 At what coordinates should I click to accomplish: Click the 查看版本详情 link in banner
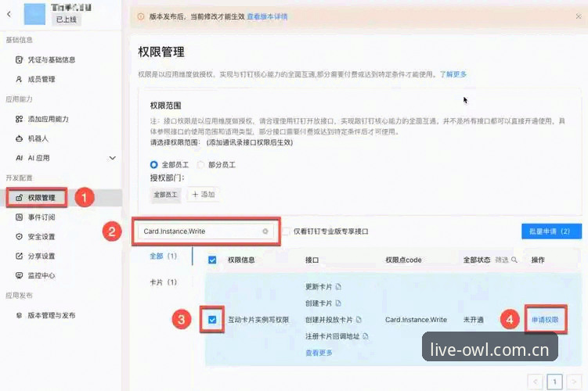click(267, 16)
